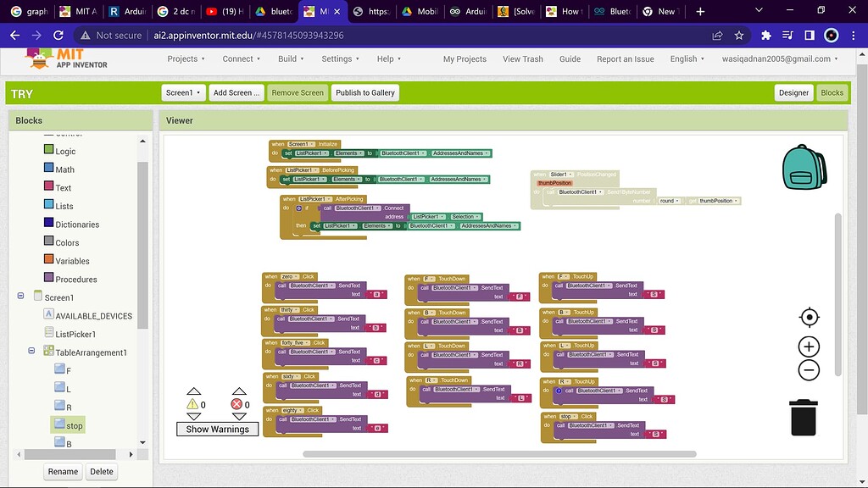The height and width of the screenshot is (488, 868).
Task: Center the blocks in the viewer
Action: (808, 316)
